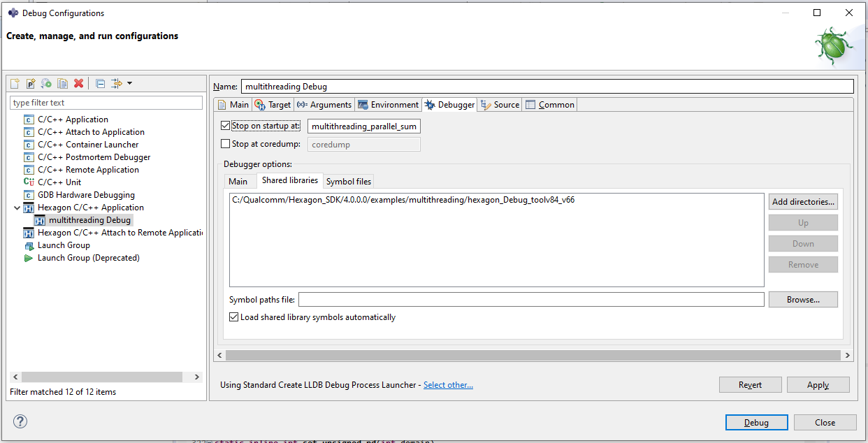The width and height of the screenshot is (868, 443).
Task: Click the filter launch configurations icon
Action: click(x=117, y=83)
